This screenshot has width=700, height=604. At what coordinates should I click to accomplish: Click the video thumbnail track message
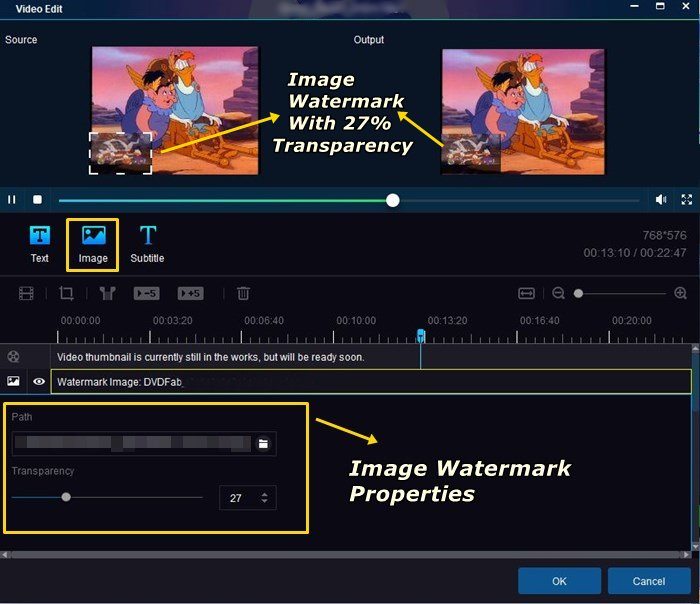[x=211, y=357]
